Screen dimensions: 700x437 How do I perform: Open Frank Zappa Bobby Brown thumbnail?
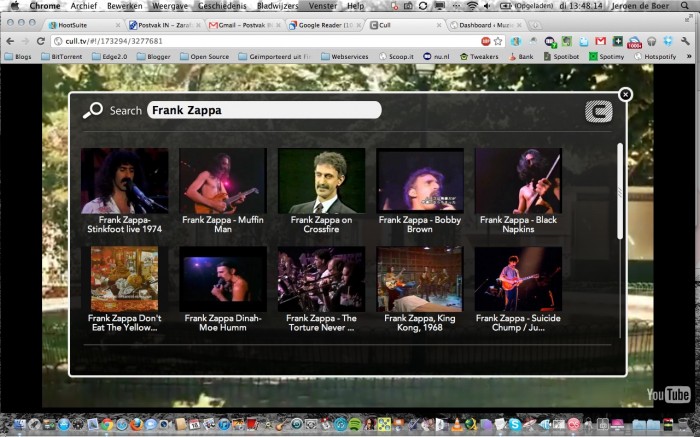(420, 181)
